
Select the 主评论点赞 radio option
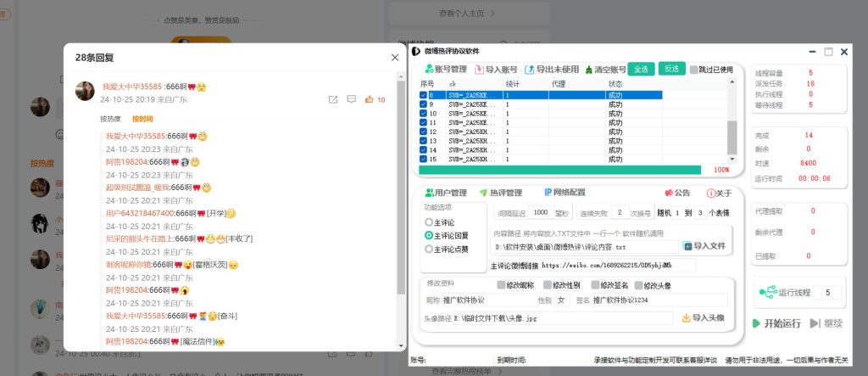click(429, 249)
